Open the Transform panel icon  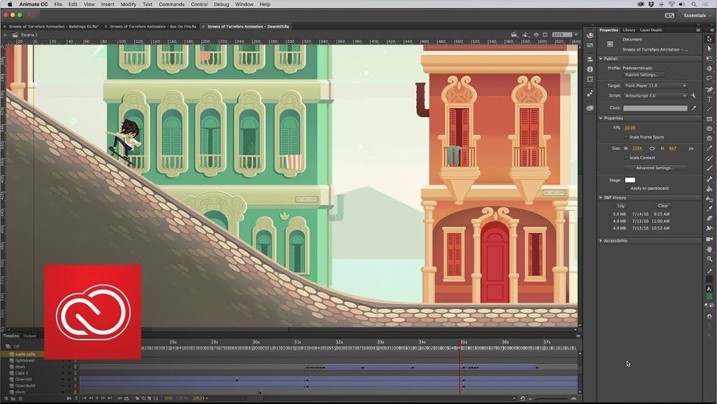coord(590,79)
